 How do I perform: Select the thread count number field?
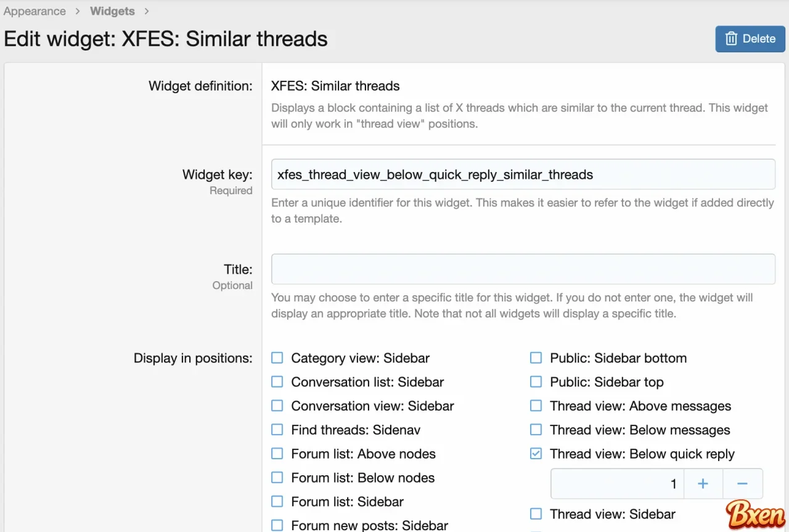(x=616, y=483)
